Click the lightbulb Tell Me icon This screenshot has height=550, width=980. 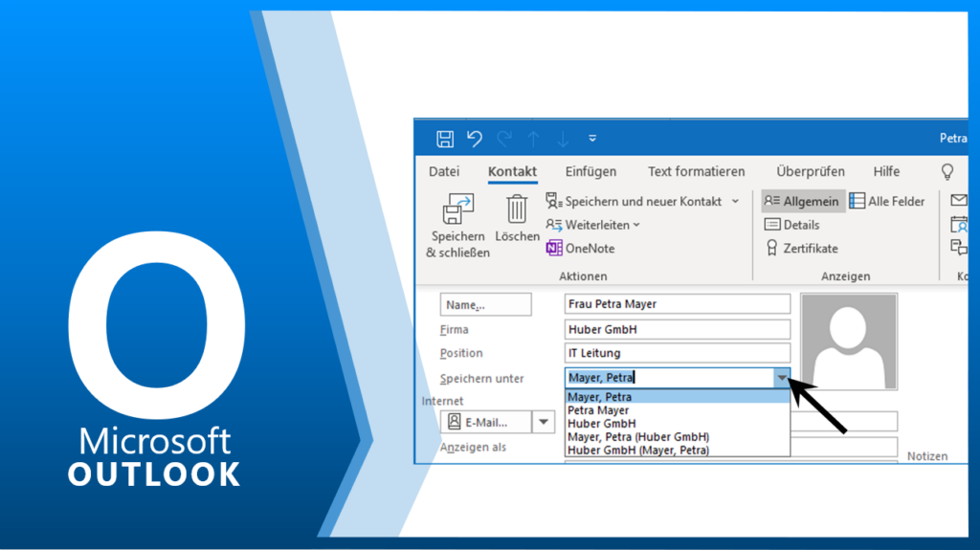tap(947, 171)
